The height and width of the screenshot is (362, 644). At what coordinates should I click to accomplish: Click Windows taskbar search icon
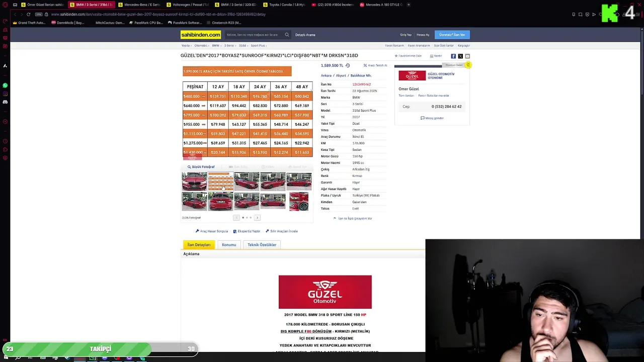pyautogui.click(x=18, y=357)
